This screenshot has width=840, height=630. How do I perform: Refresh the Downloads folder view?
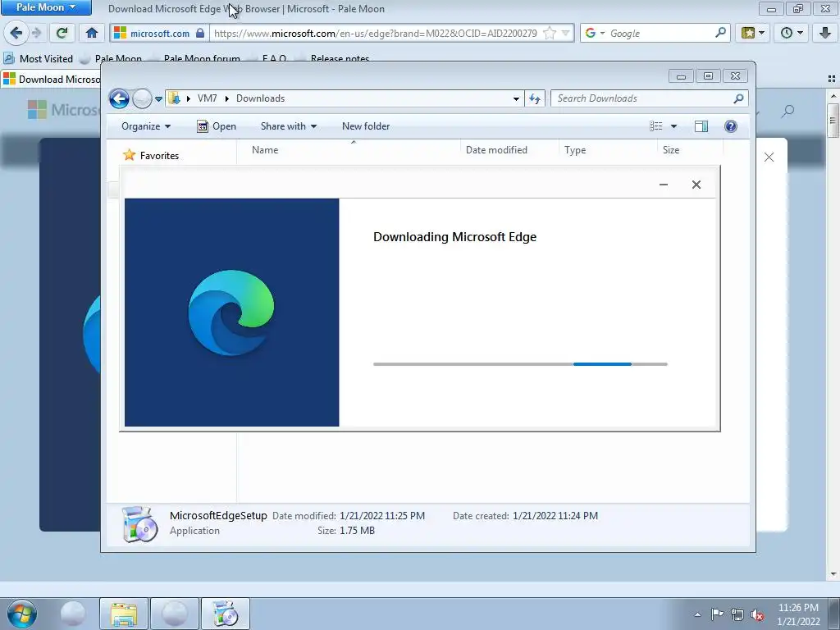pos(535,98)
